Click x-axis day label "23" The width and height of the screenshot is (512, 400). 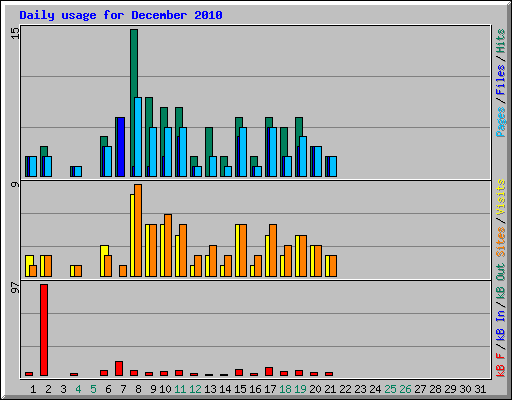[x=360, y=389]
